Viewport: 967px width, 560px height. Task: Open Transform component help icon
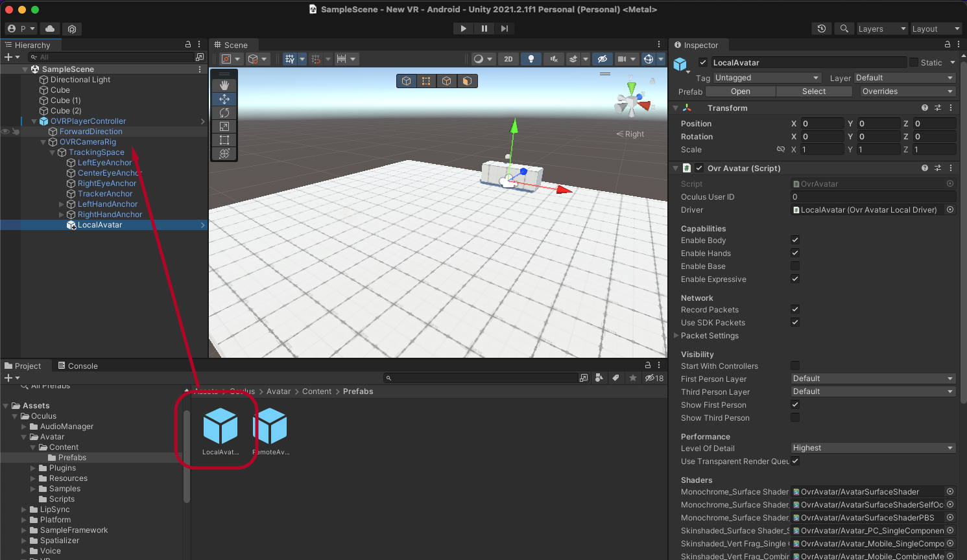(x=925, y=108)
